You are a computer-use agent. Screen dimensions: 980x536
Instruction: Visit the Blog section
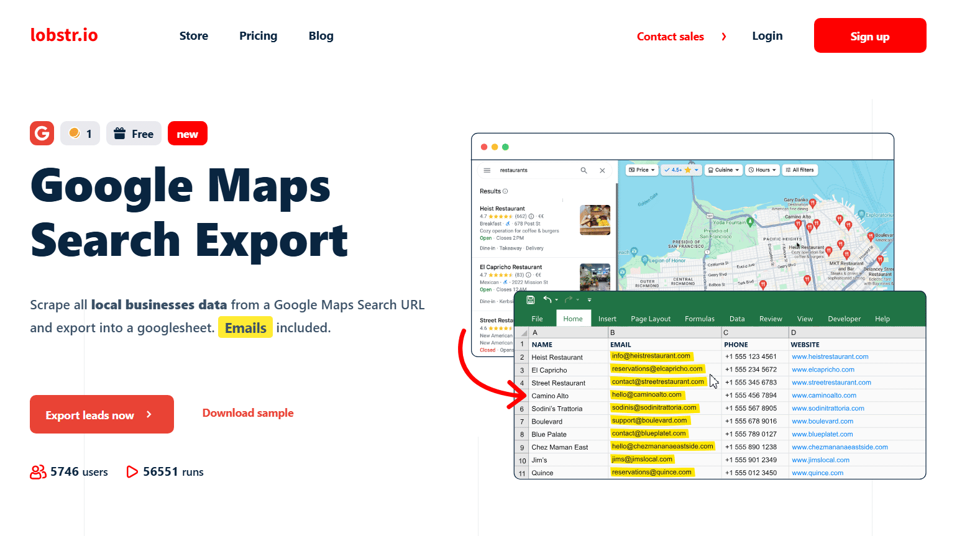321,36
